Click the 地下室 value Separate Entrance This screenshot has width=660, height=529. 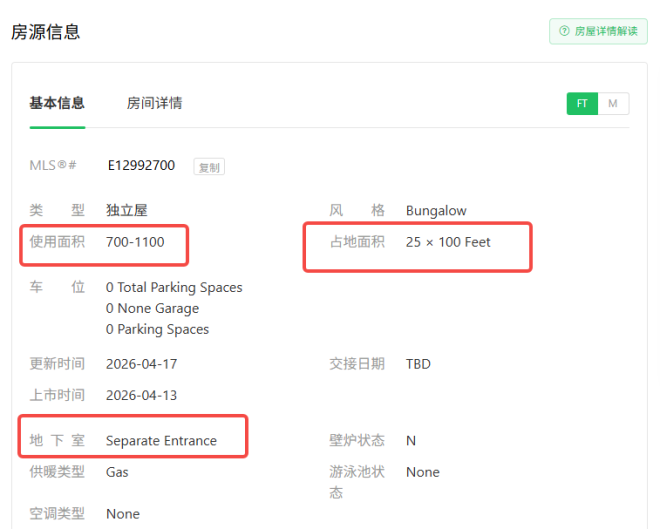(161, 441)
